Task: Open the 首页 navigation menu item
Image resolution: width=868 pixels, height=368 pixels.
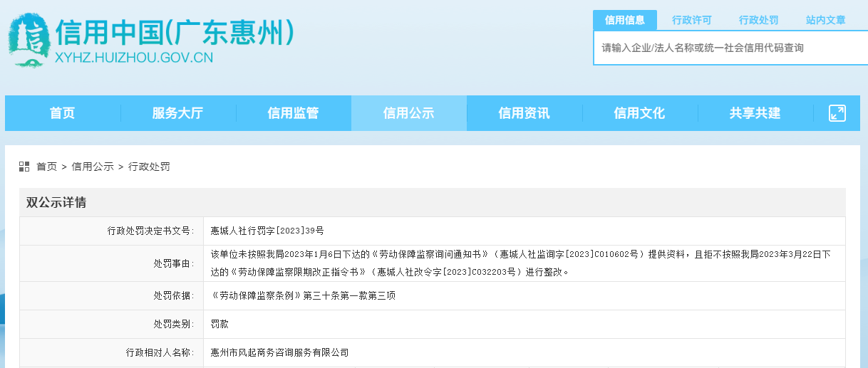Action: pyautogui.click(x=62, y=113)
